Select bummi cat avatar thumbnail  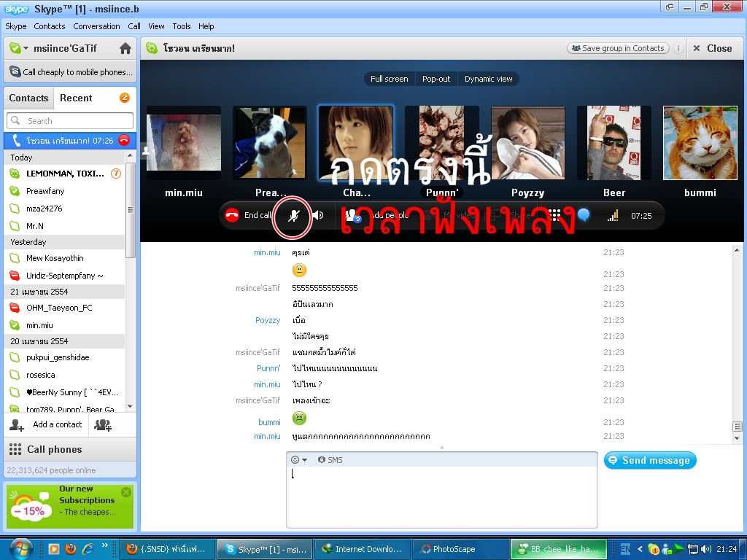(x=700, y=143)
